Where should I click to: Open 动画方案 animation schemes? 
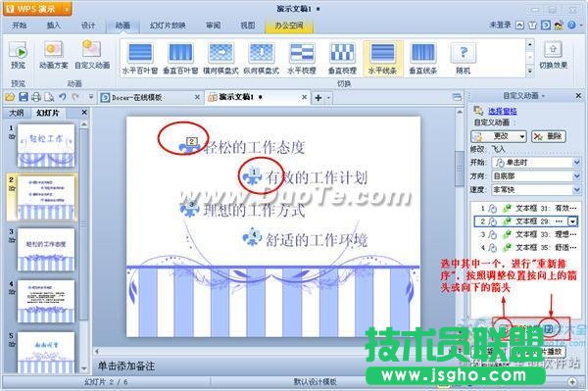click(53, 55)
